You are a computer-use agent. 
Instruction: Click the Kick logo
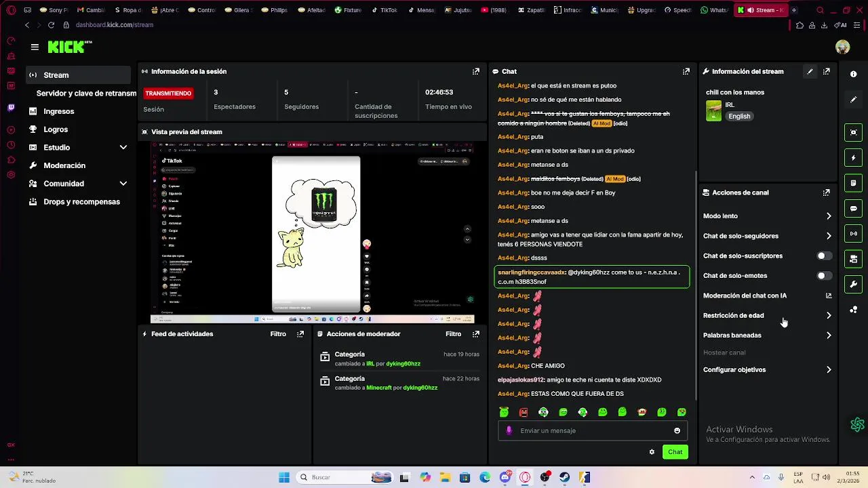tap(69, 47)
